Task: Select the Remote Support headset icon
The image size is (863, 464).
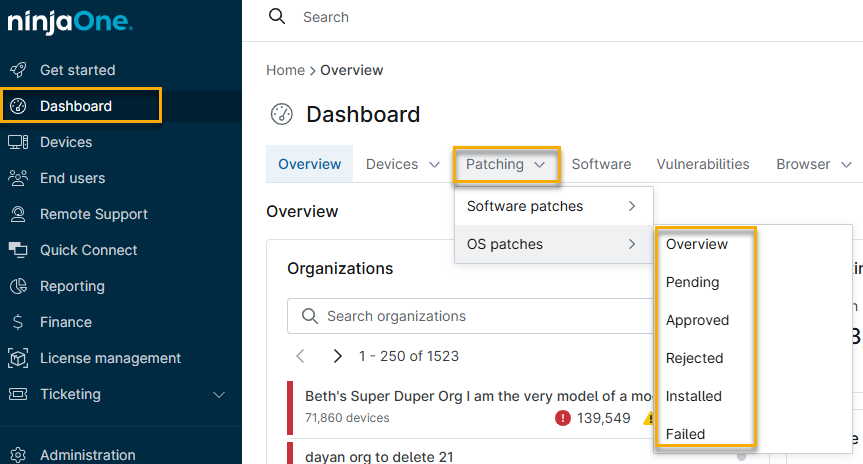Action: 18,214
